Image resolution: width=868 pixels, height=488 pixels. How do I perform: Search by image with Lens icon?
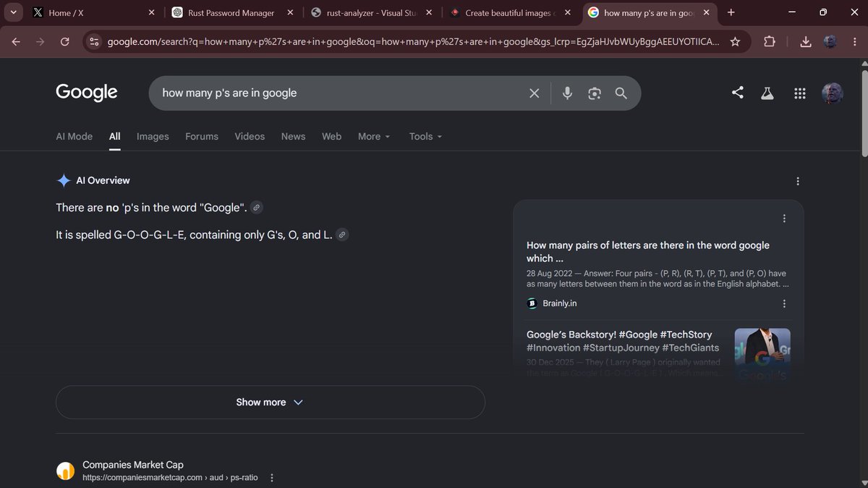pos(595,93)
